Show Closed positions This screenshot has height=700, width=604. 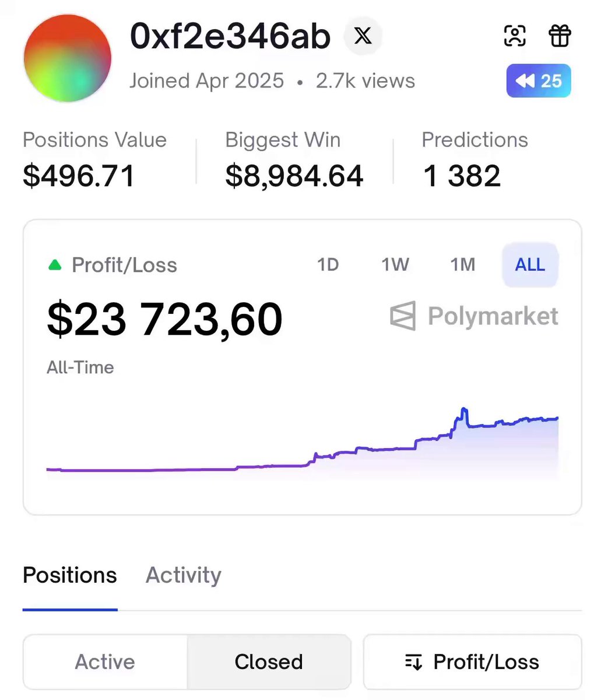pyautogui.click(x=269, y=662)
